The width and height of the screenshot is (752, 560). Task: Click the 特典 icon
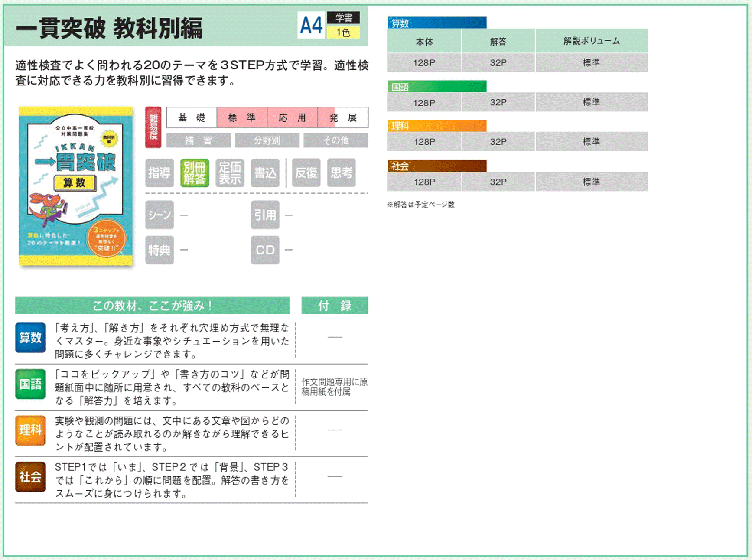pos(160,250)
